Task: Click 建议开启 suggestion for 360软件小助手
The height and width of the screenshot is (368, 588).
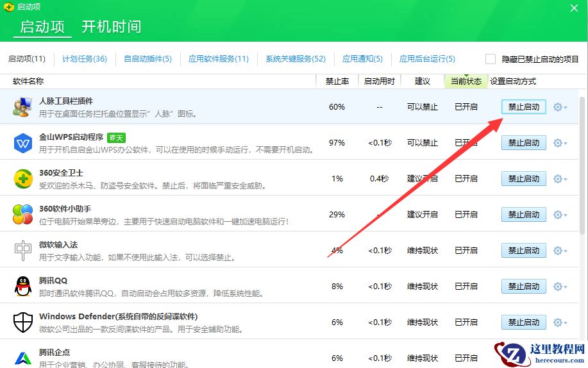Action: click(x=423, y=215)
